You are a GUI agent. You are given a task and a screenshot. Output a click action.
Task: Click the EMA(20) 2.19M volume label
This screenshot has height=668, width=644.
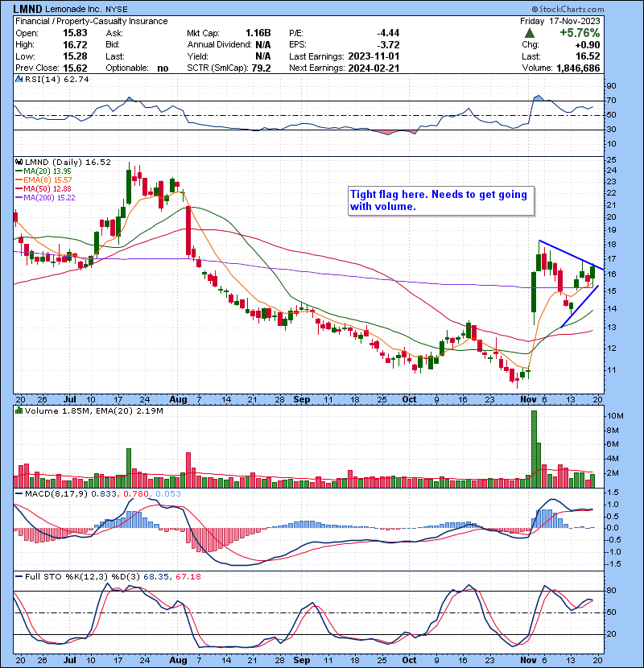[x=130, y=411]
